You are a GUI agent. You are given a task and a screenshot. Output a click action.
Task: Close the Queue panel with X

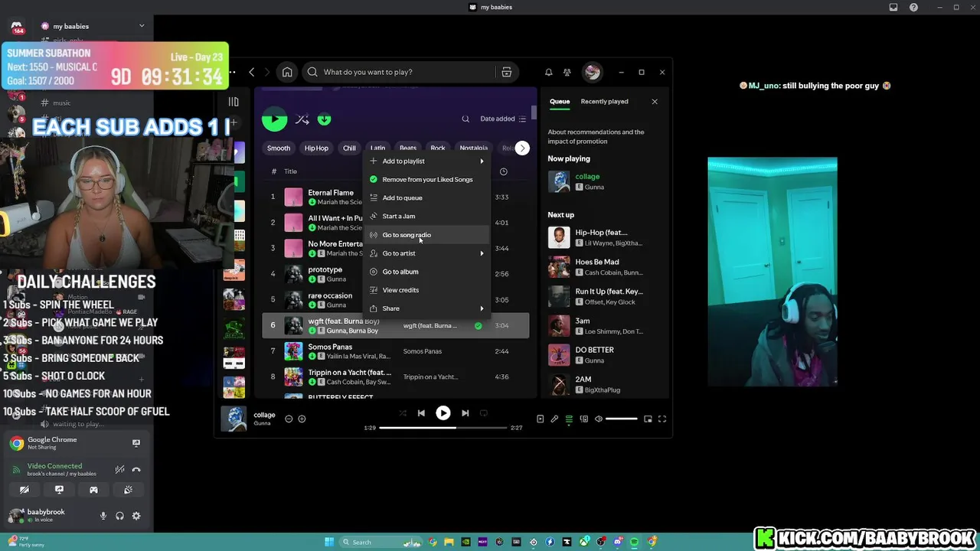[x=655, y=101]
